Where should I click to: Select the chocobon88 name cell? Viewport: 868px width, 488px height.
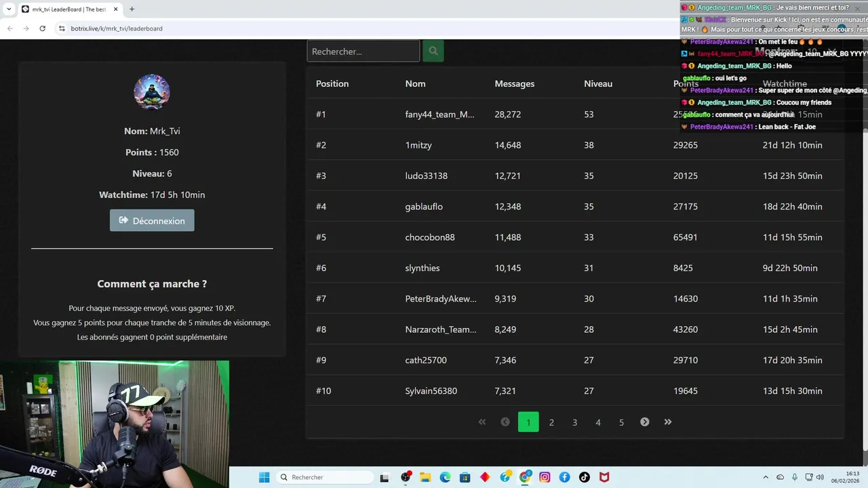tap(430, 237)
